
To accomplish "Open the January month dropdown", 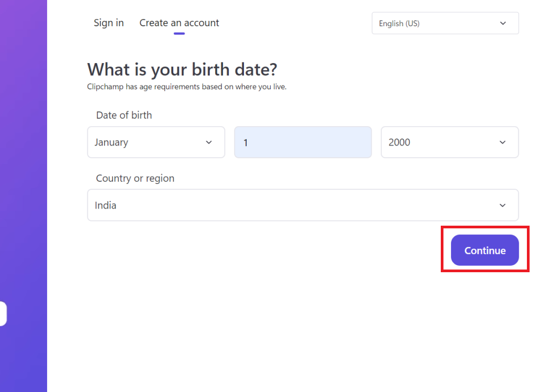I will [x=150, y=142].
